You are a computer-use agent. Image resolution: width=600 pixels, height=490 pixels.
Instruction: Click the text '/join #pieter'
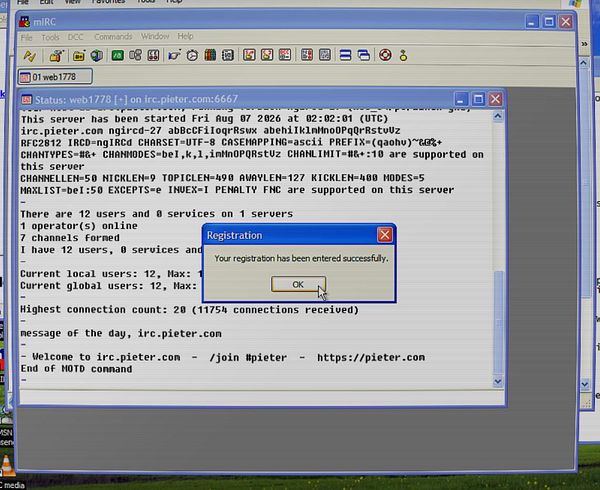248,357
